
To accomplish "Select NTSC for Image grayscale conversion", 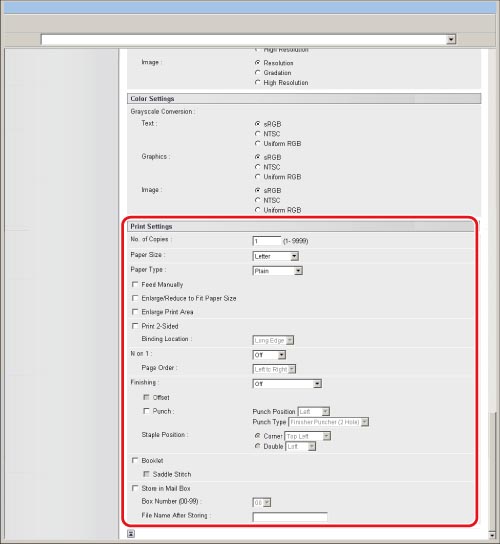I will (x=257, y=200).
